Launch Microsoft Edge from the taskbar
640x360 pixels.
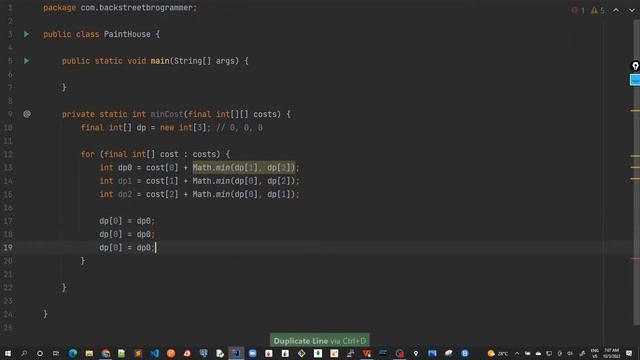[x=73, y=353]
